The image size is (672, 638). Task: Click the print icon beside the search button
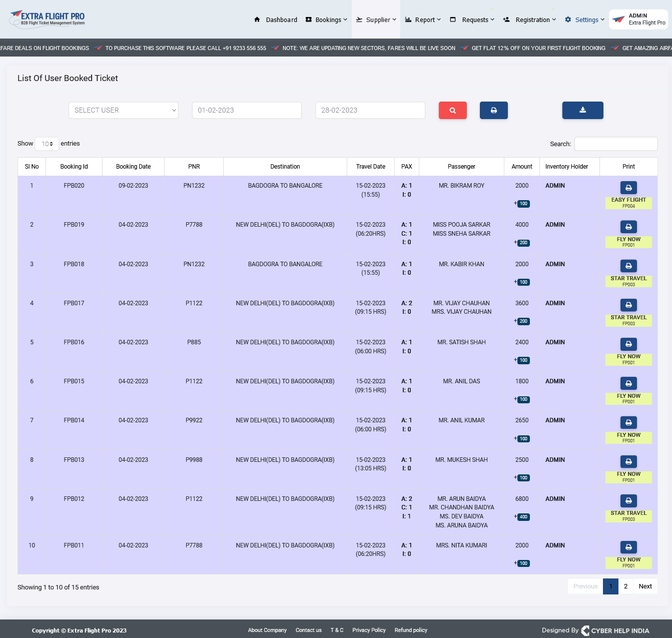(493, 110)
